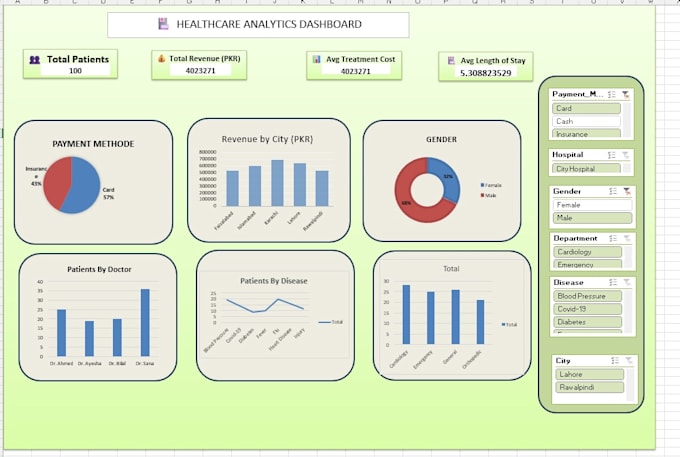Select Emergency in Department slicer
Screen dimensions: 680x457
588,264
